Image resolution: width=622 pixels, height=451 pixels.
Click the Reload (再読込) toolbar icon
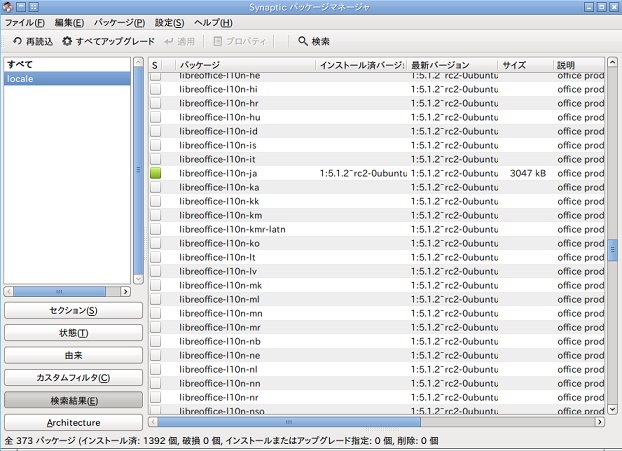pyautogui.click(x=17, y=41)
